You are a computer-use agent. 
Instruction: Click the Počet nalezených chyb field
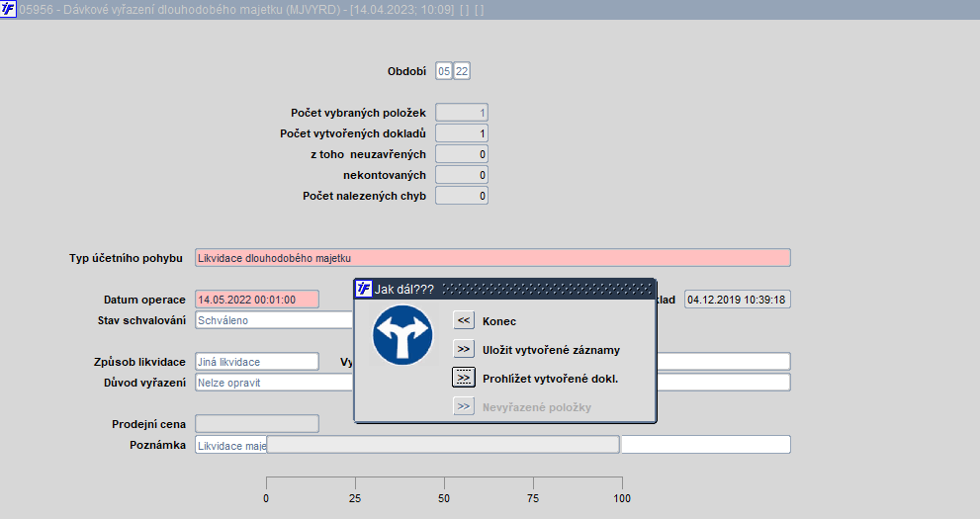tap(461, 196)
